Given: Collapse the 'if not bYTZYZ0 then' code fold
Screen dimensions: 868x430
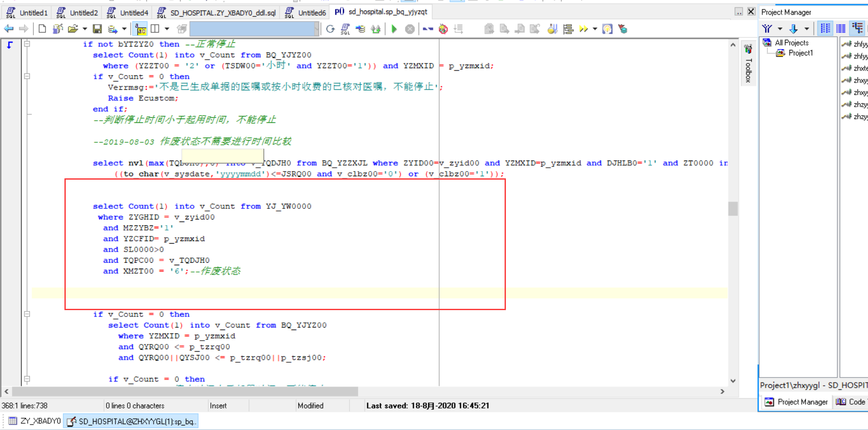Looking at the screenshot, I should [27, 44].
